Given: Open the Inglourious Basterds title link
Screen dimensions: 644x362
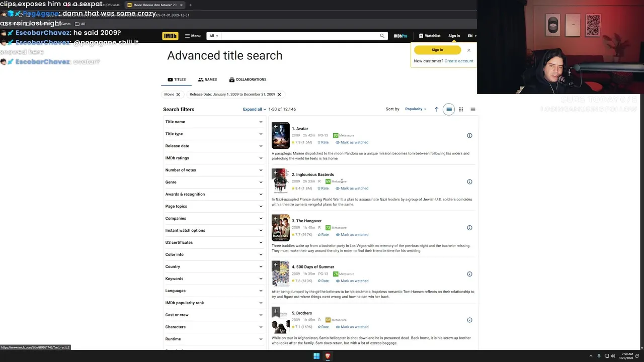Looking at the screenshot, I should (x=313, y=174).
